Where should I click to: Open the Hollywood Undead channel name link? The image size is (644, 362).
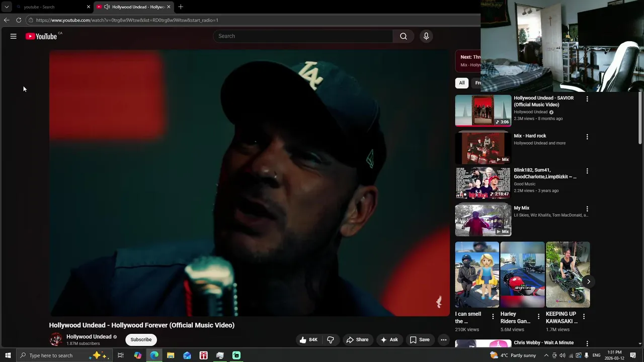(89, 337)
